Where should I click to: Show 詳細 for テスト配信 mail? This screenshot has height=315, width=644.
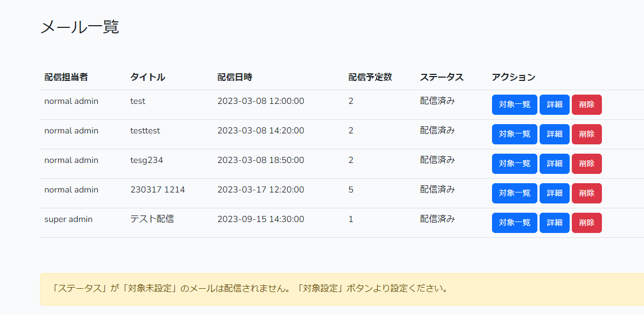554,223
